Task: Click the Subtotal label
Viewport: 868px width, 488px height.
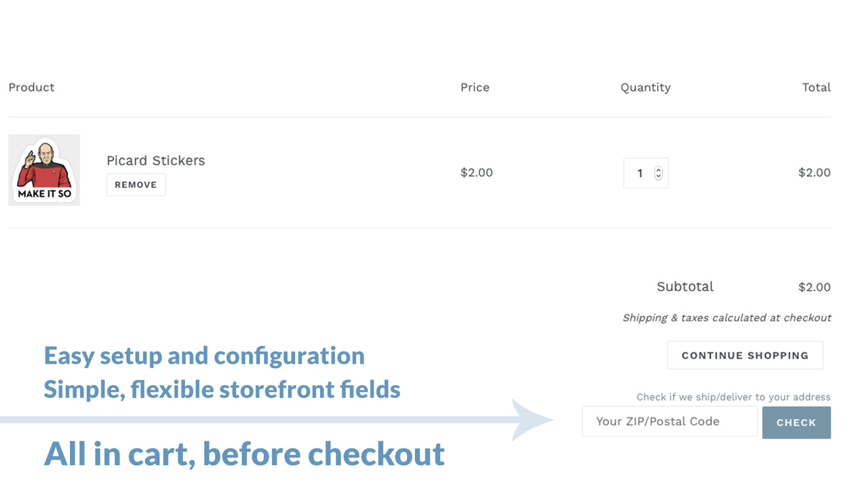Action: pos(685,287)
